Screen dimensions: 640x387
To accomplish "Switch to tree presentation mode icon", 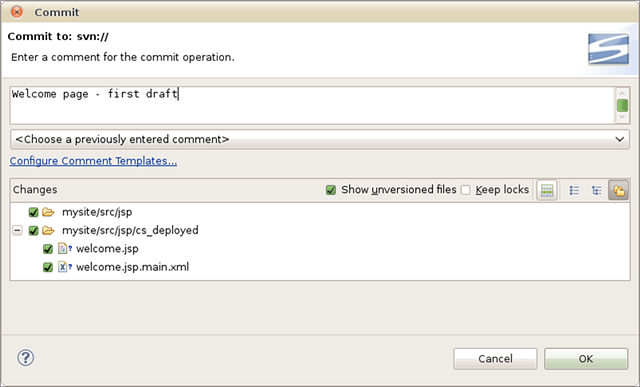I will (x=596, y=190).
